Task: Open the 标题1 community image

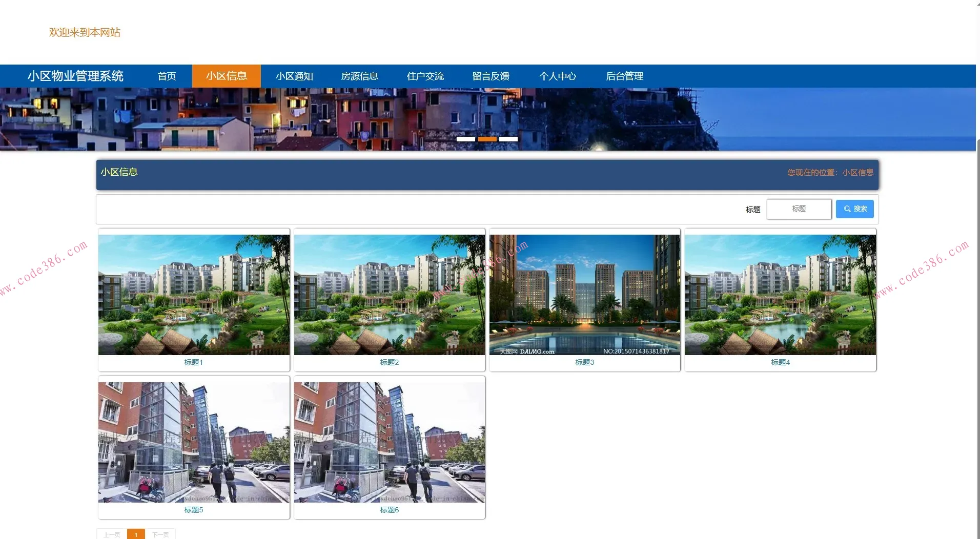Action: coord(194,295)
